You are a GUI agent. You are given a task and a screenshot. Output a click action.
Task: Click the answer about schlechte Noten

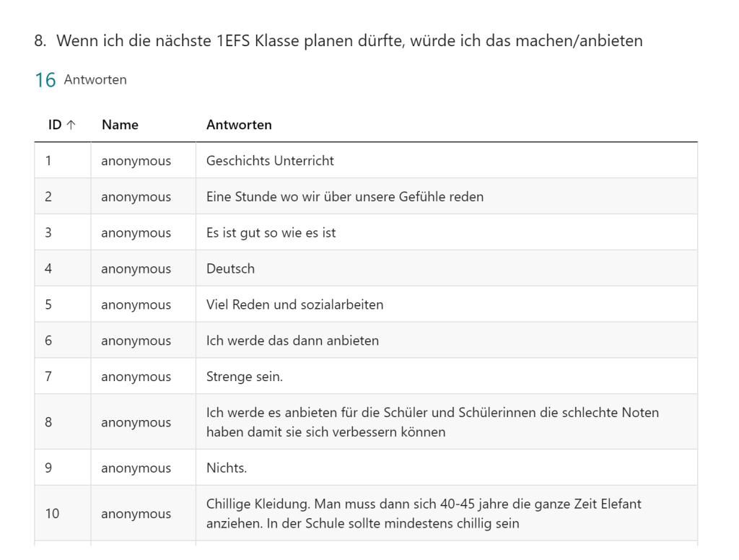click(x=432, y=422)
